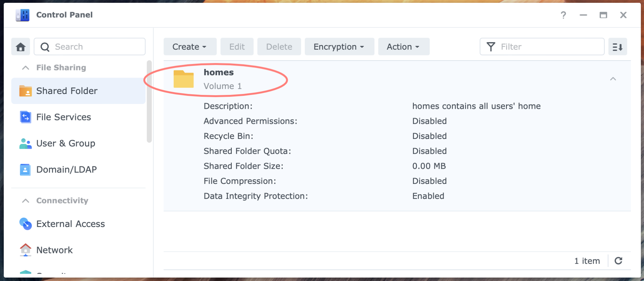Image resolution: width=644 pixels, height=281 pixels.
Task: Open the Encryption dropdown
Action: 339,47
